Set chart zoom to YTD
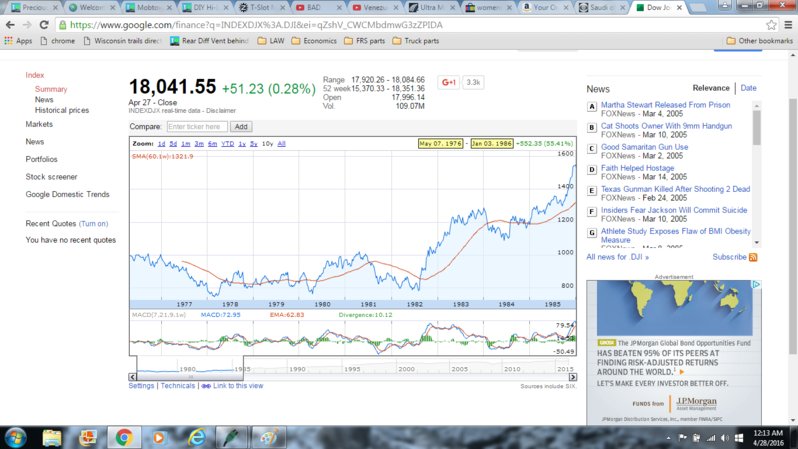Screen dimensions: 798x449 (227, 144)
